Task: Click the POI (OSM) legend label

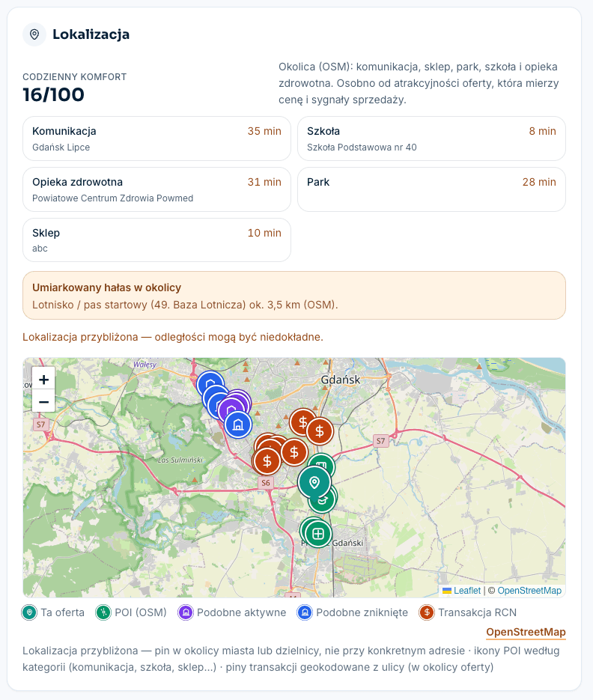Action: tap(141, 612)
